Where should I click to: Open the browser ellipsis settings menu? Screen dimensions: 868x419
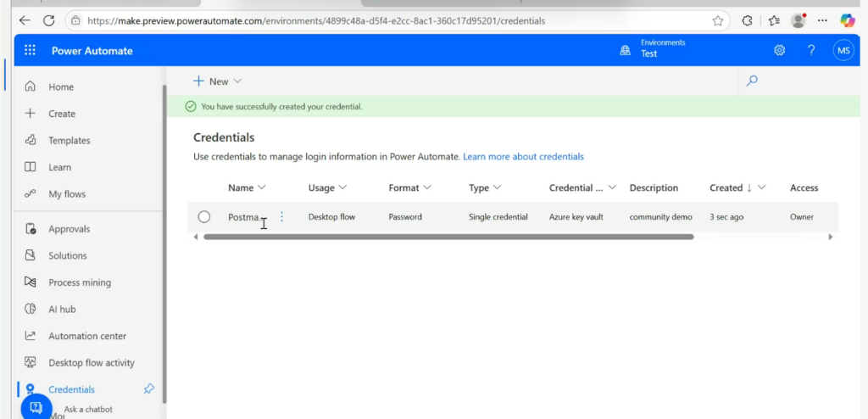822,21
